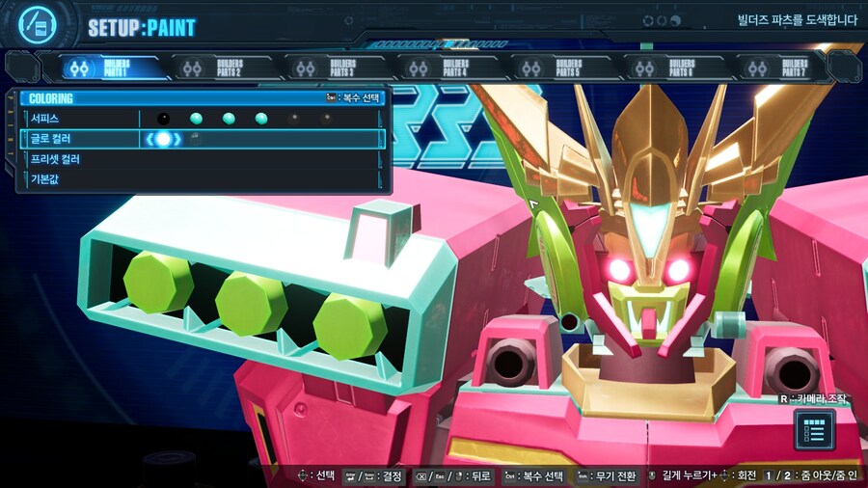Click the Builders Parts 4 connector icon

tap(419, 68)
